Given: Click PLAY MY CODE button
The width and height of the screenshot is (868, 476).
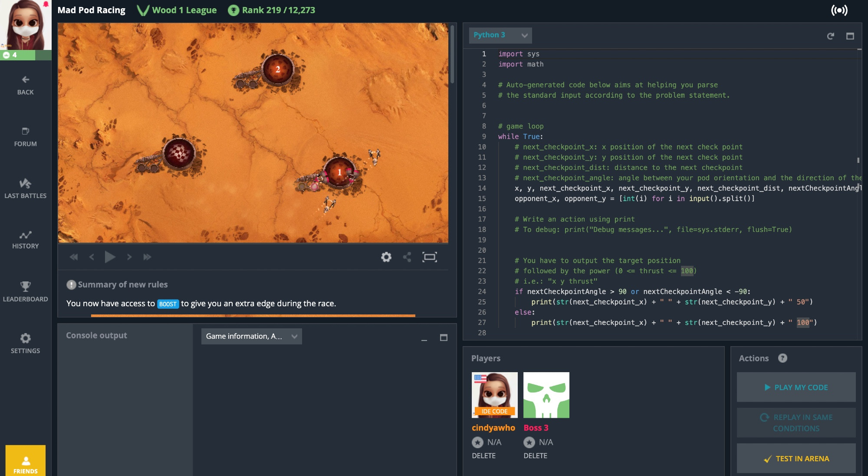Looking at the screenshot, I should [x=796, y=387].
